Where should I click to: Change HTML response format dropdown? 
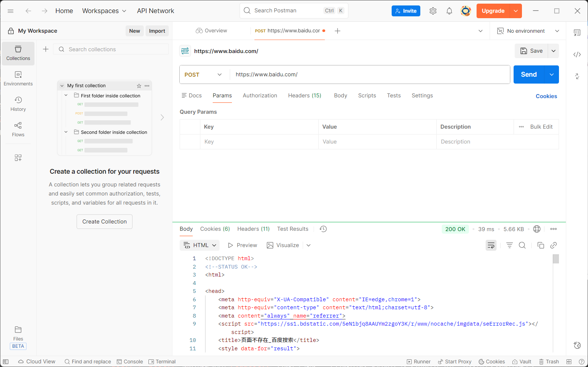point(200,245)
